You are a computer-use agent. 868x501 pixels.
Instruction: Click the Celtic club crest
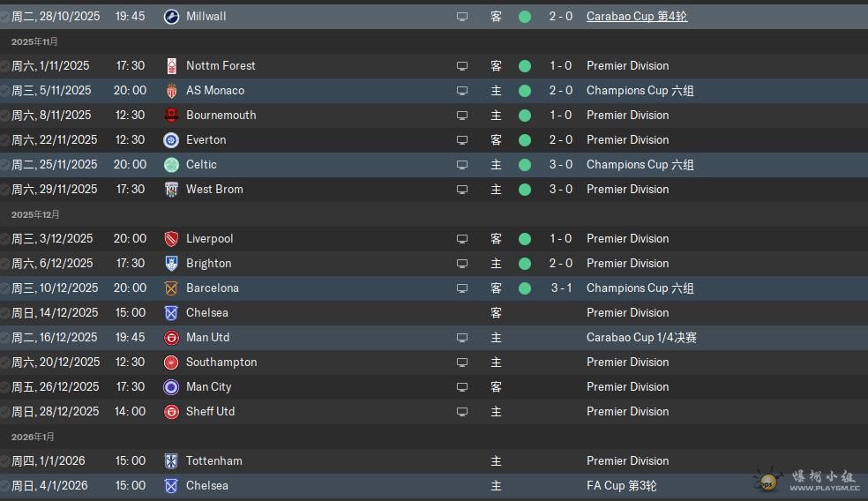pyautogui.click(x=171, y=165)
